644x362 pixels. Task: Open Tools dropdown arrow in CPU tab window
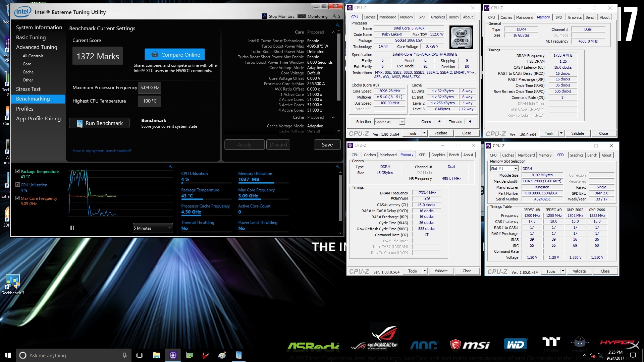(424, 133)
